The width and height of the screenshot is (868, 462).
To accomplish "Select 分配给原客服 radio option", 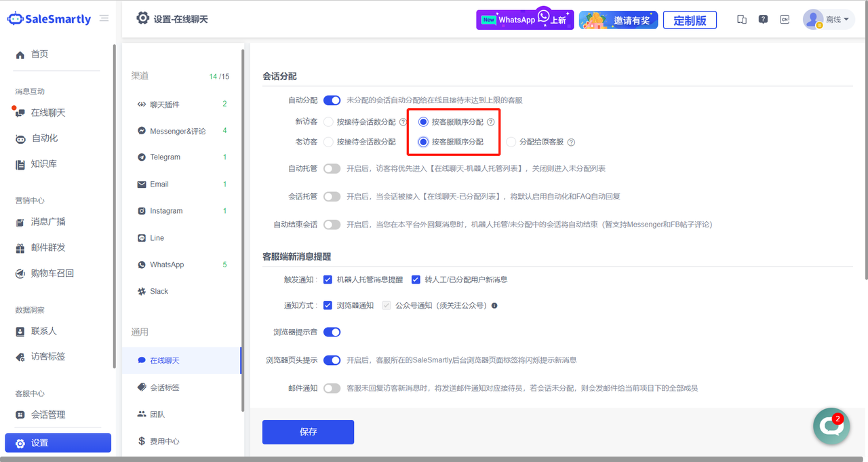I will pos(511,142).
